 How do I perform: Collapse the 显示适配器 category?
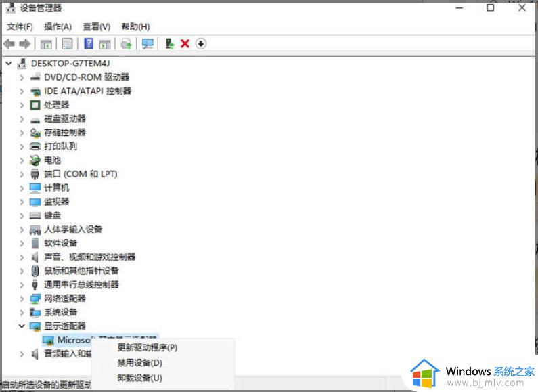[22, 326]
